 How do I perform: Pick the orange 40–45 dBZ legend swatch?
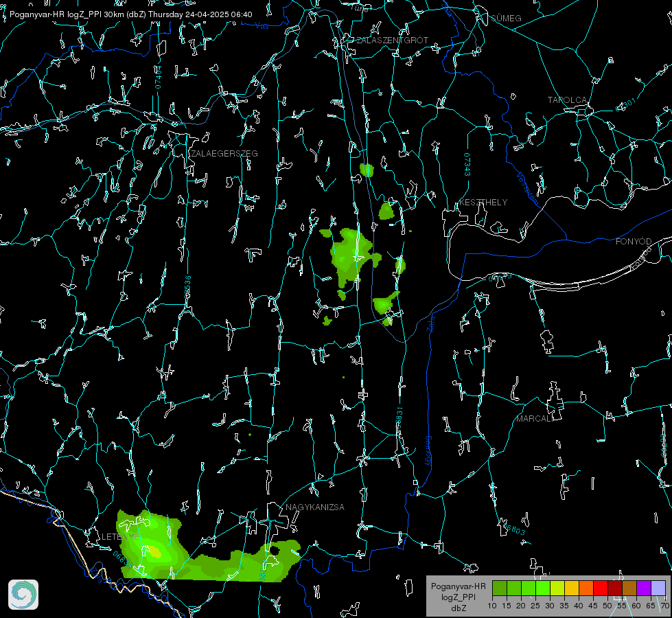point(586,588)
